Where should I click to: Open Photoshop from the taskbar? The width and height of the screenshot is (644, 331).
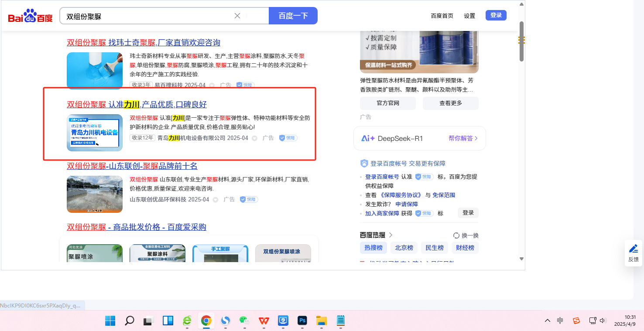tap(302, 321)
